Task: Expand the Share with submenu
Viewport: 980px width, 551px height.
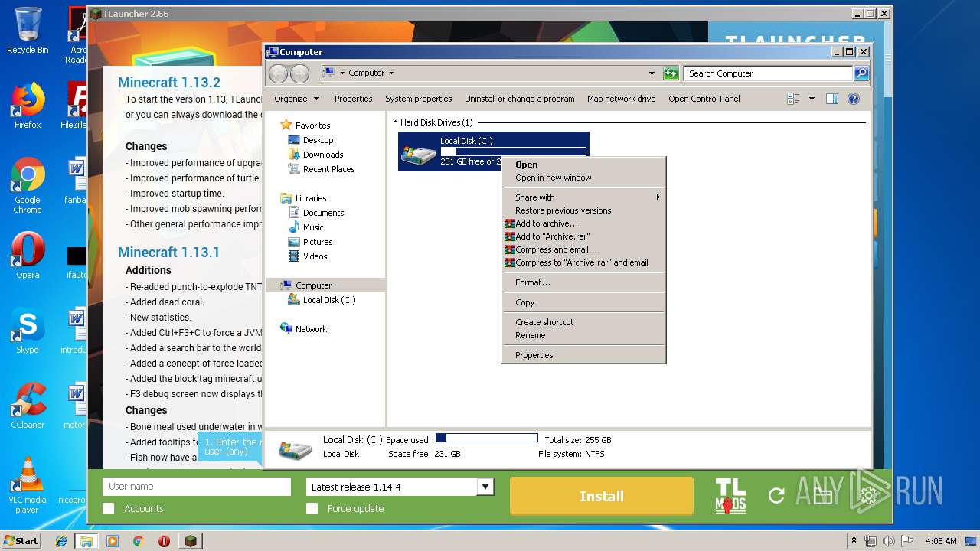Action: click(x=583, y=197)
